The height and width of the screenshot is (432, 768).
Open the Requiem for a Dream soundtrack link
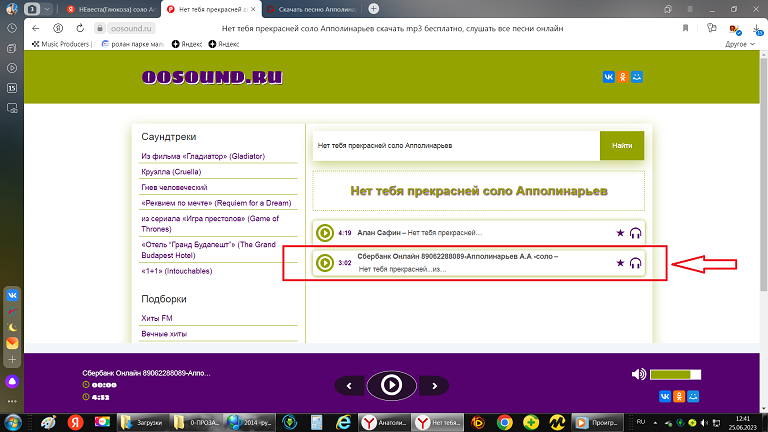point(216,203)
